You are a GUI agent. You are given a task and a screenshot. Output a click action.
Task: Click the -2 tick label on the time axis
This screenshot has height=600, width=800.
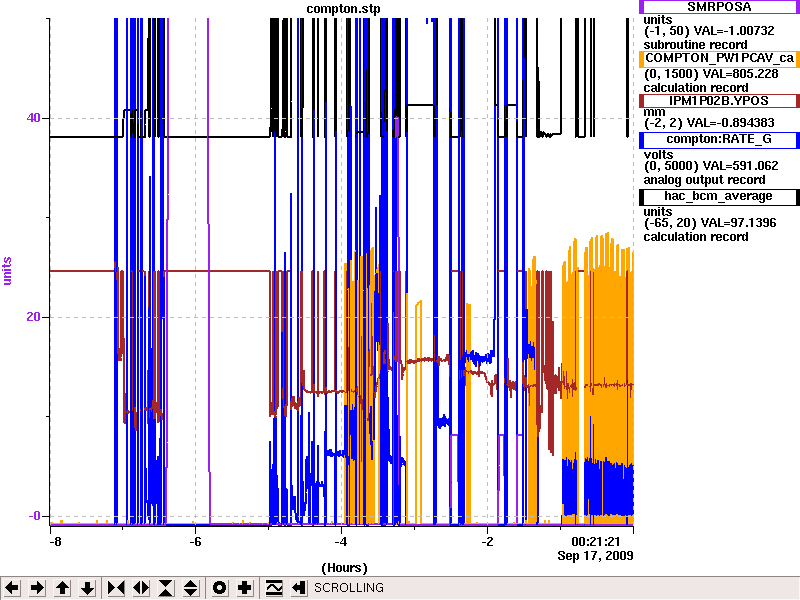click(487, 541)
